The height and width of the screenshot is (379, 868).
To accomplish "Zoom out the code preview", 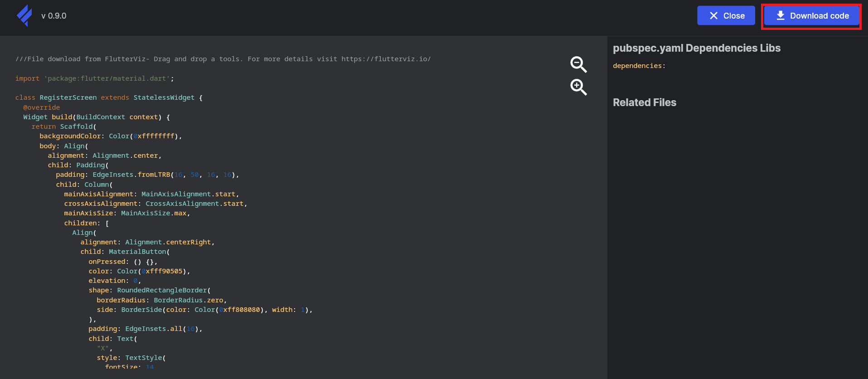I will tap(578, 64).
